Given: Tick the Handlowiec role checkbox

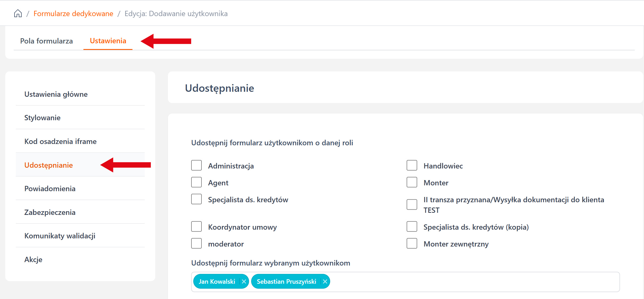Looking at the screenshot, I should (x=412, y=166).
